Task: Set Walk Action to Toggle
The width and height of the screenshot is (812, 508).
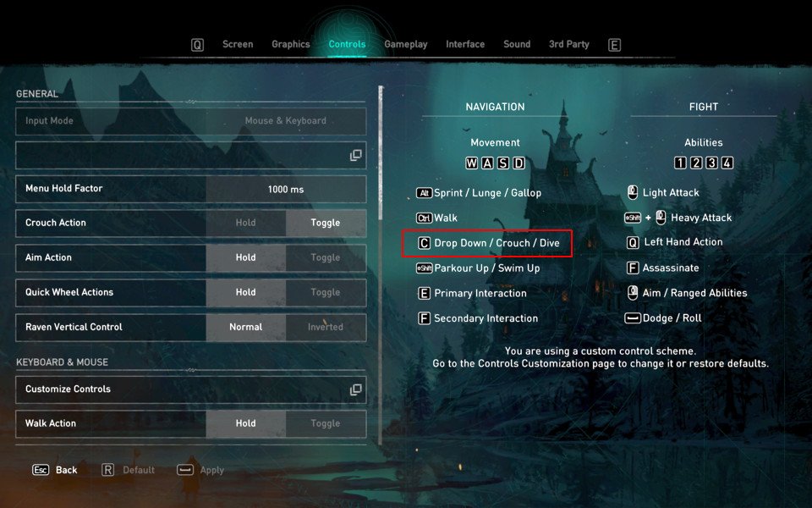Action: [x=325, y=423]
